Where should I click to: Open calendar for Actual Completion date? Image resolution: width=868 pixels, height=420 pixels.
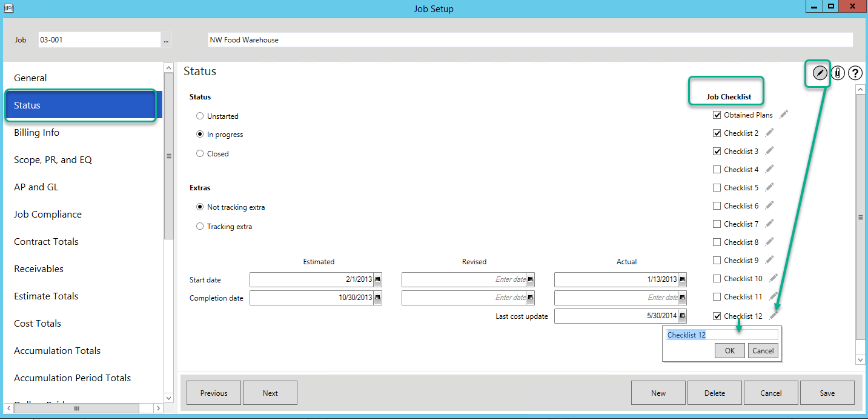(x=682, y=298)
